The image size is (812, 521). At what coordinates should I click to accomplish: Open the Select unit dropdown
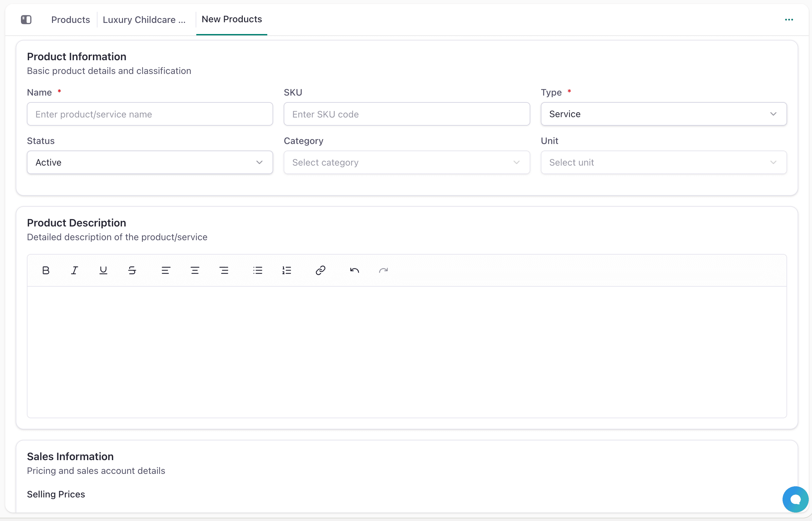663,162
